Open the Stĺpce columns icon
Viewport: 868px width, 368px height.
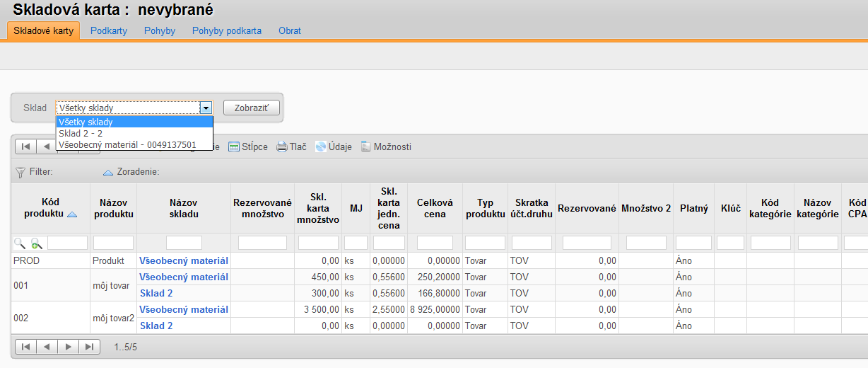pos(233,147)
